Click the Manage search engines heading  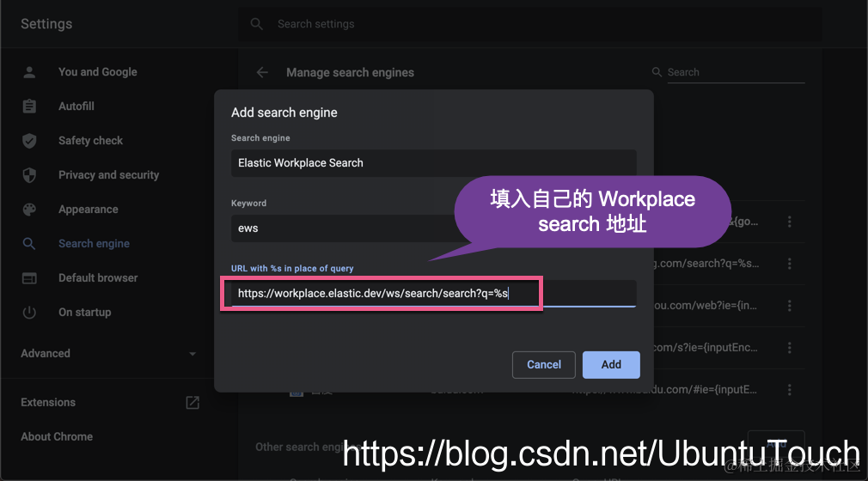350,72
